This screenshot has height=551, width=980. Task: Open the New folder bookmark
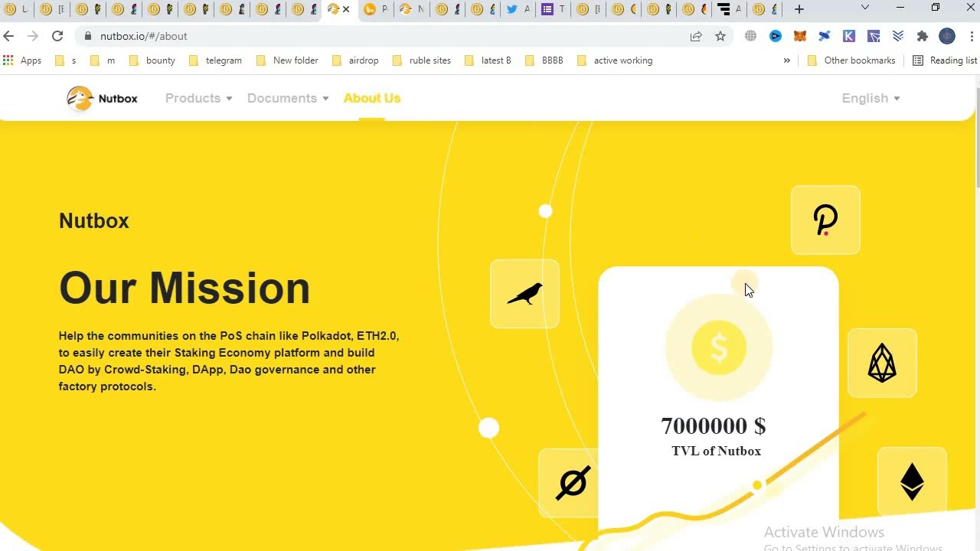[x=287, y=60]
